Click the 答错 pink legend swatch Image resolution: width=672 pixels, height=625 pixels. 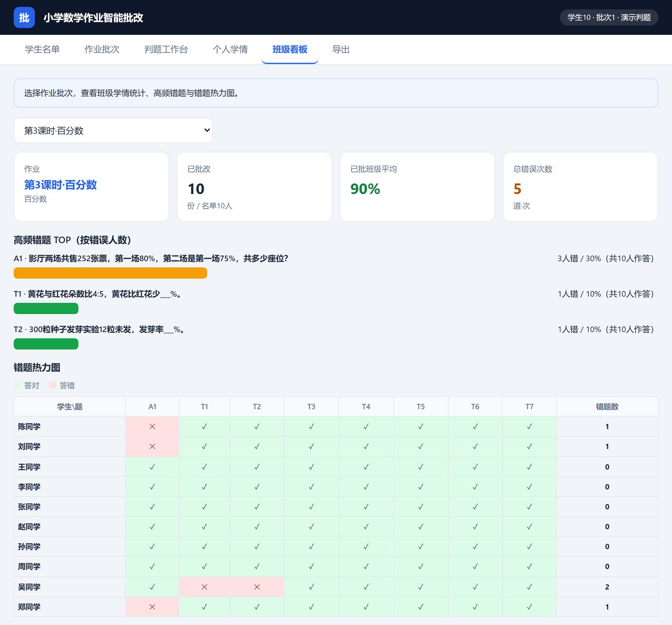(52, 385)
